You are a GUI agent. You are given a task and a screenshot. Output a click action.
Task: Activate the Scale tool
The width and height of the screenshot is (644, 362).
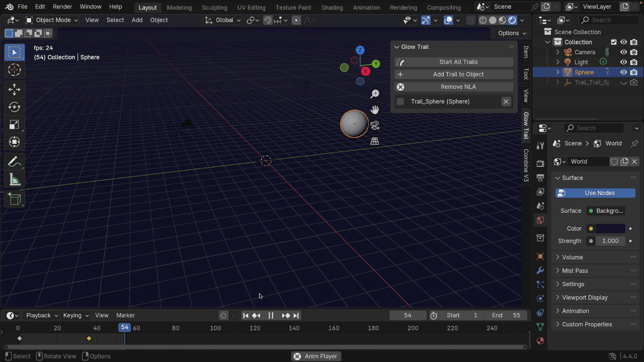[x=14, y=125]
